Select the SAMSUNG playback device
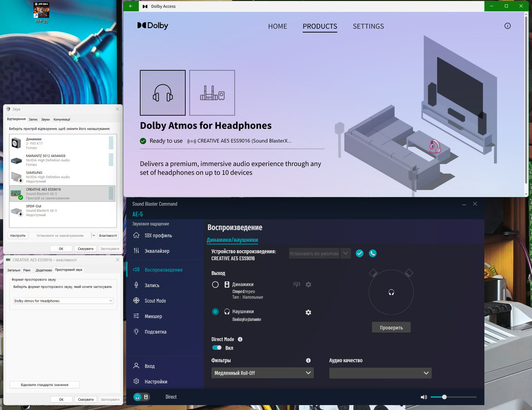The width and height of the screenshot is (532, 410). pos(63,176)
